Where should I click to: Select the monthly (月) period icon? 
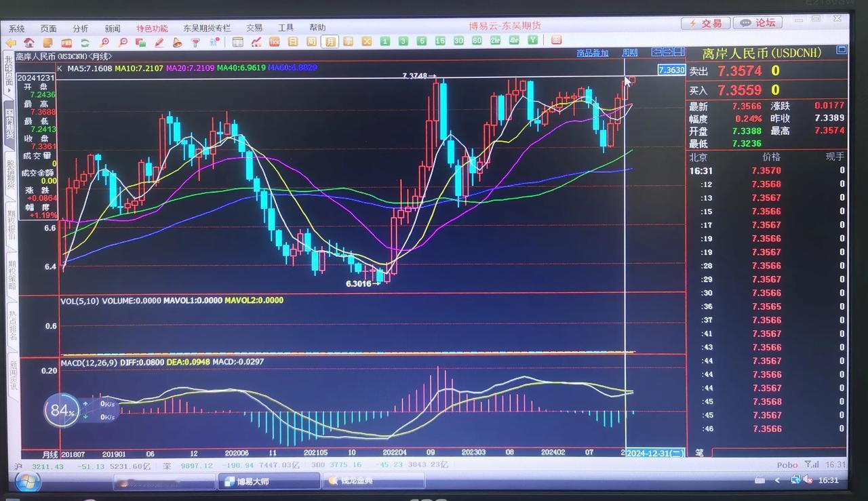330,42
